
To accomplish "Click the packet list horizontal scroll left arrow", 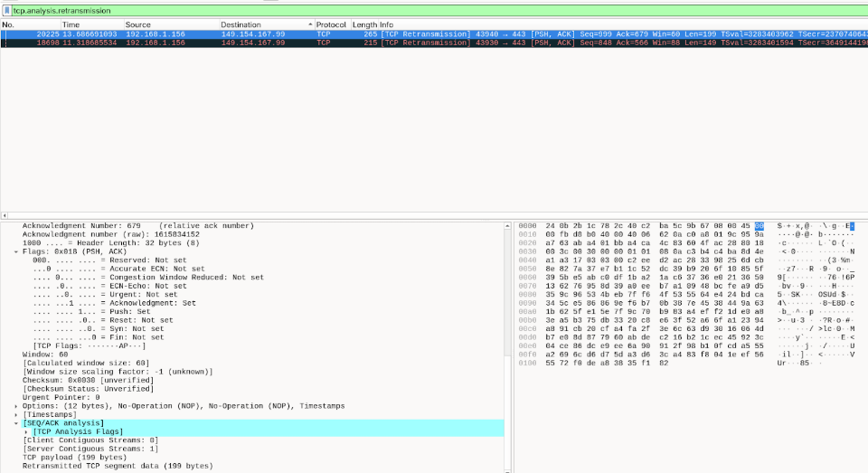I will coord(5,215).
